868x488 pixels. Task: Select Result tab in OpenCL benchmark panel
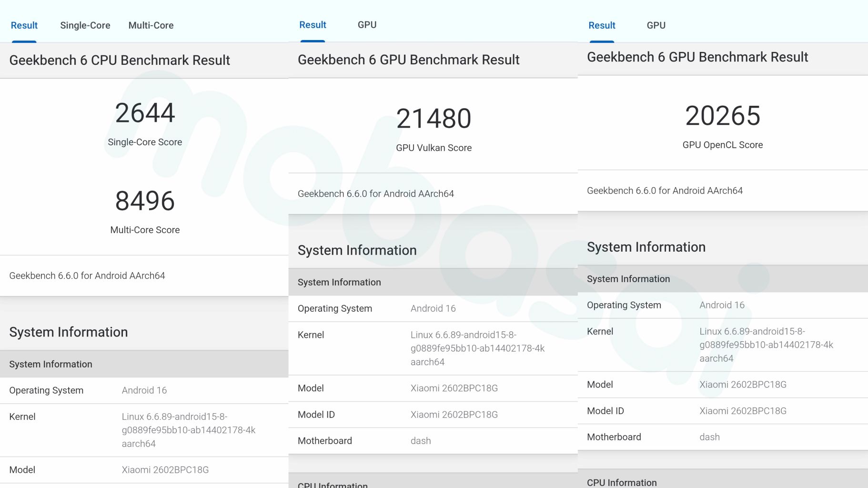point(602,25)
